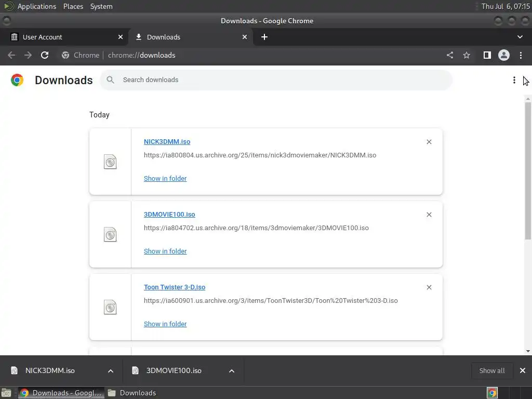
Task: Click the scrollbar down arrow
Action: (x=528, y=351)
